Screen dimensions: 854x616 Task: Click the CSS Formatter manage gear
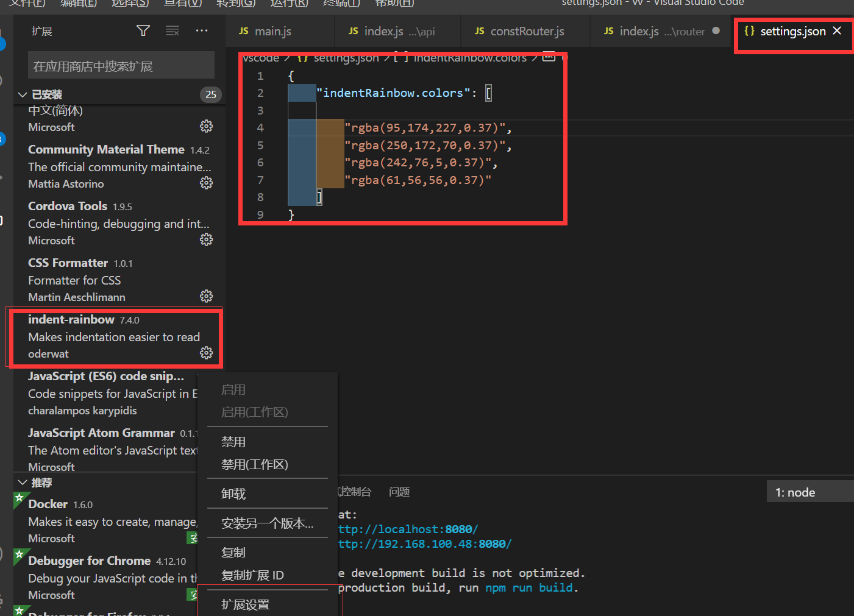point(207,296)
